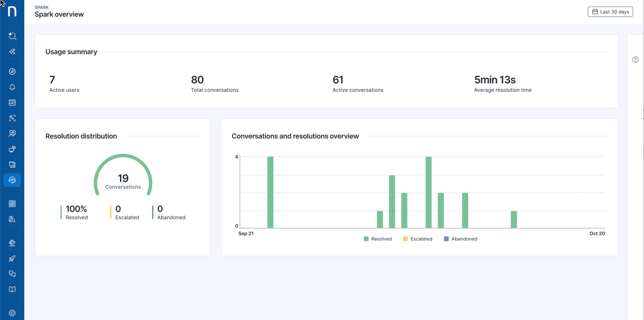
Task: Click the chat bubbles icon in sidebar
Action: [12, 274]
